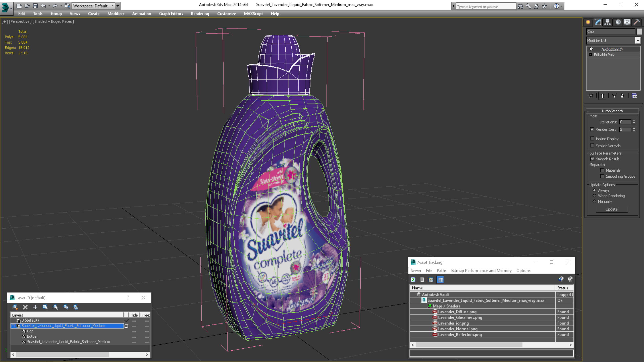Click the Redo arrow icon
Screen dimensions: 644x362
click(x=55, y=6)
